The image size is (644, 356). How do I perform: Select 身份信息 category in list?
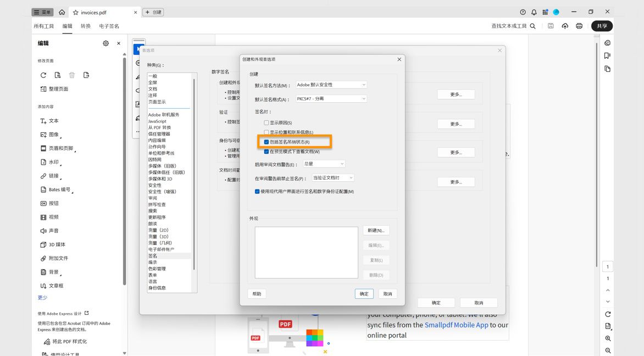pyautogui.click(x=157, y=288)
